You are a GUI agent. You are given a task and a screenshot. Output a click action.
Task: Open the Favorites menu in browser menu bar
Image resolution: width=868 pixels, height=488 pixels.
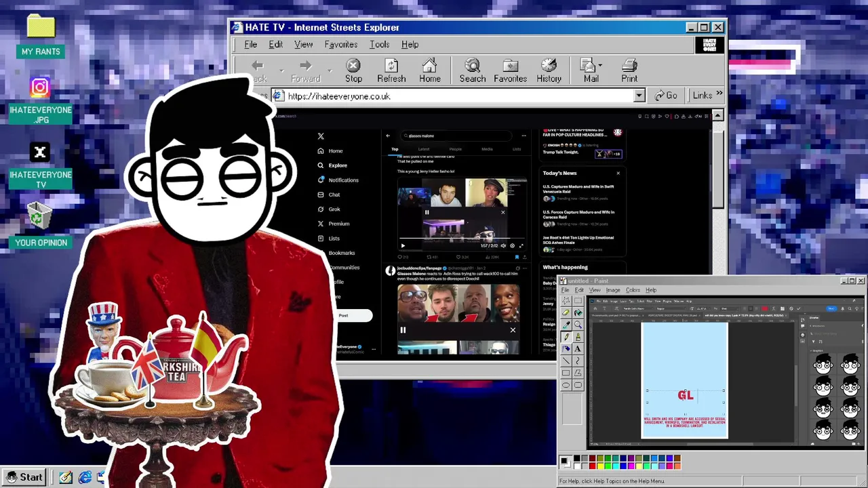point(340,44)
